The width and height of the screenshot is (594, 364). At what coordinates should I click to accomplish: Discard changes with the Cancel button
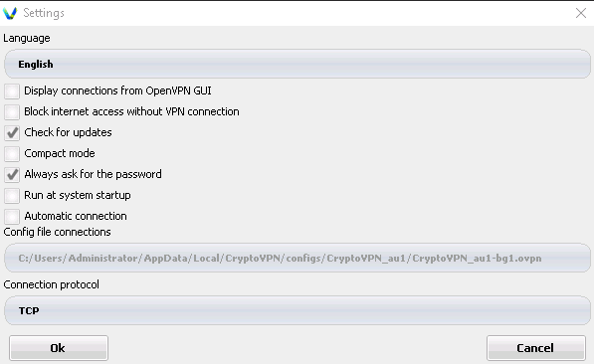coord(536,348)
